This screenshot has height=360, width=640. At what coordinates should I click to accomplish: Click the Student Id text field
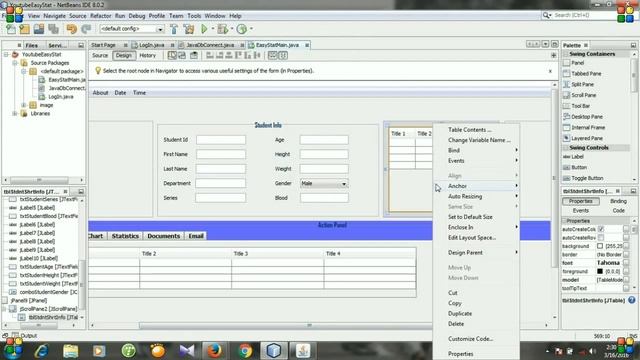pyautogui.click(x=221, y=140)
